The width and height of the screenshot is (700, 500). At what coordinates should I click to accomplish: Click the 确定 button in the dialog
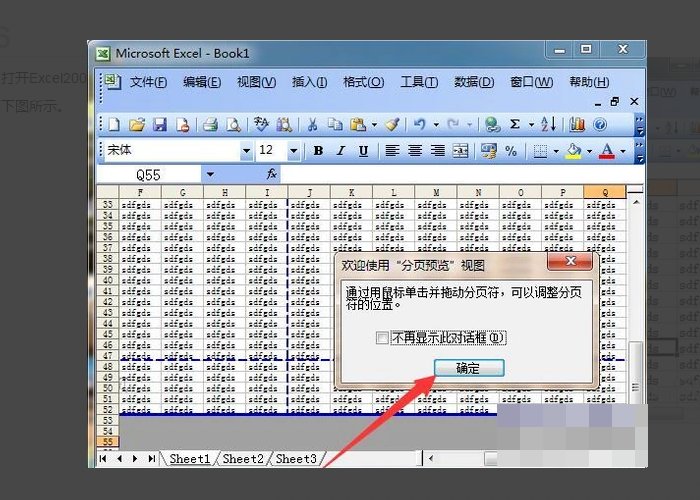(x=469, y=368)
